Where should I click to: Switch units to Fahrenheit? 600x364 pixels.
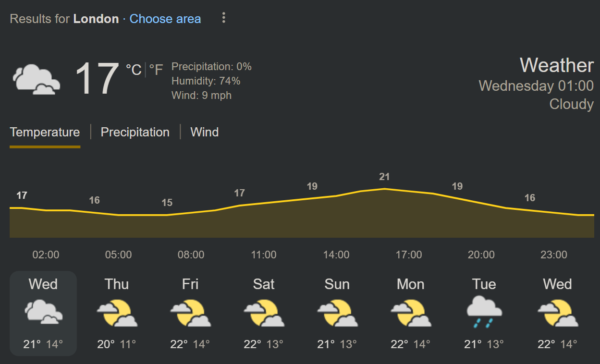156,70
